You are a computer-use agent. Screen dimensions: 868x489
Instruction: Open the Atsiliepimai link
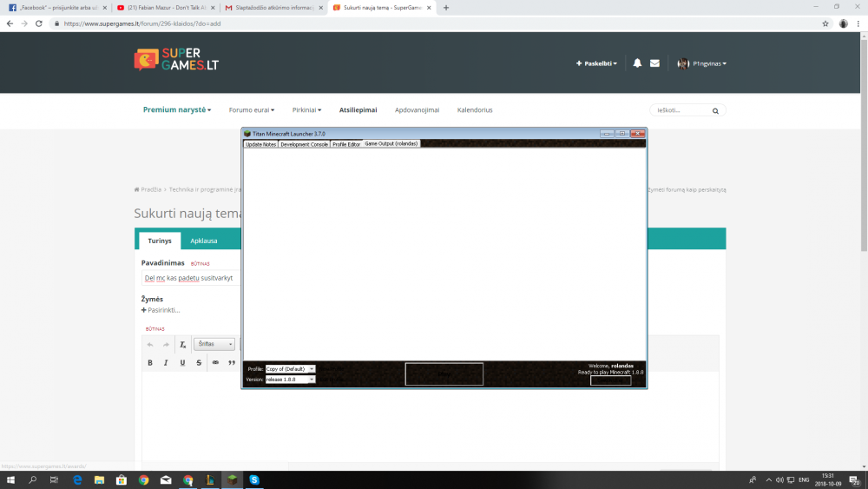pyautogui.click(x=358, y=109)
